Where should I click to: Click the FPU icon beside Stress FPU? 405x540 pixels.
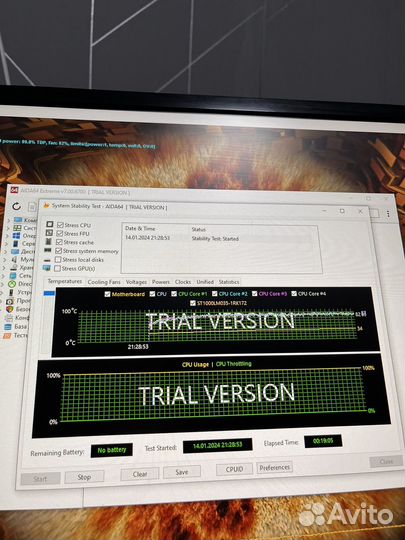(x=50, y=233)
